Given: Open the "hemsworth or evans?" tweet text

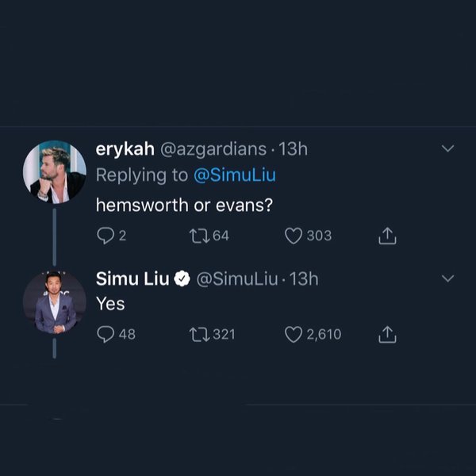Looking at the screenshot, I should [x=185, y=205].
